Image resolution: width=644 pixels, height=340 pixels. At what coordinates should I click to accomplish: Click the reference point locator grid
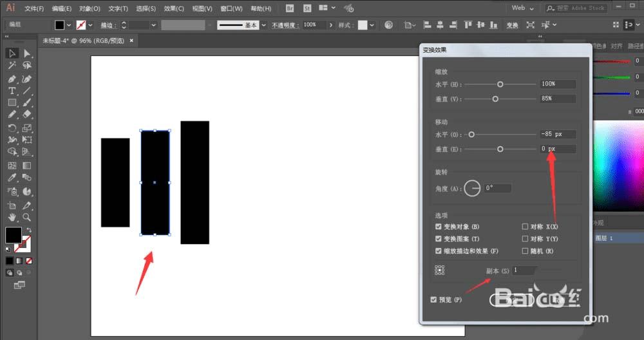439,270
